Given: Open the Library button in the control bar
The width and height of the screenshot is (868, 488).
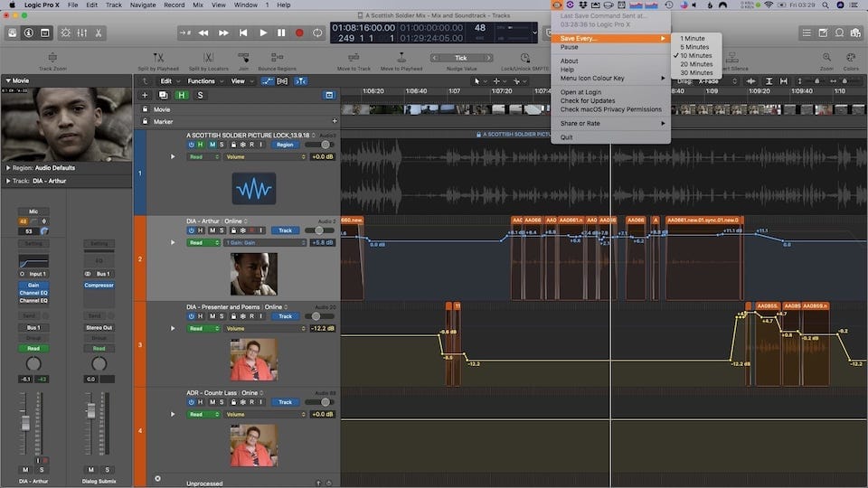Looking at the screenshot, I should click(12, 33).
